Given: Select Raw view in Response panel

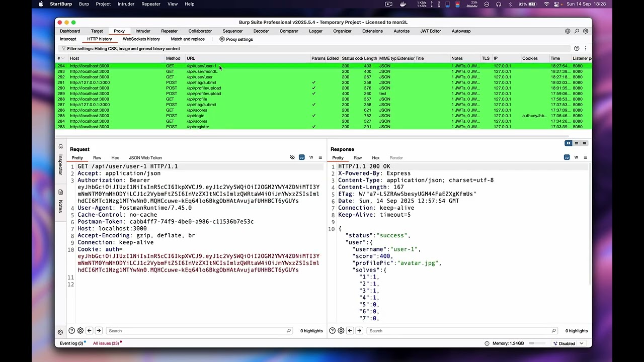Looking at the screenshot, I should pyautogui.click(x=358, y=158).
